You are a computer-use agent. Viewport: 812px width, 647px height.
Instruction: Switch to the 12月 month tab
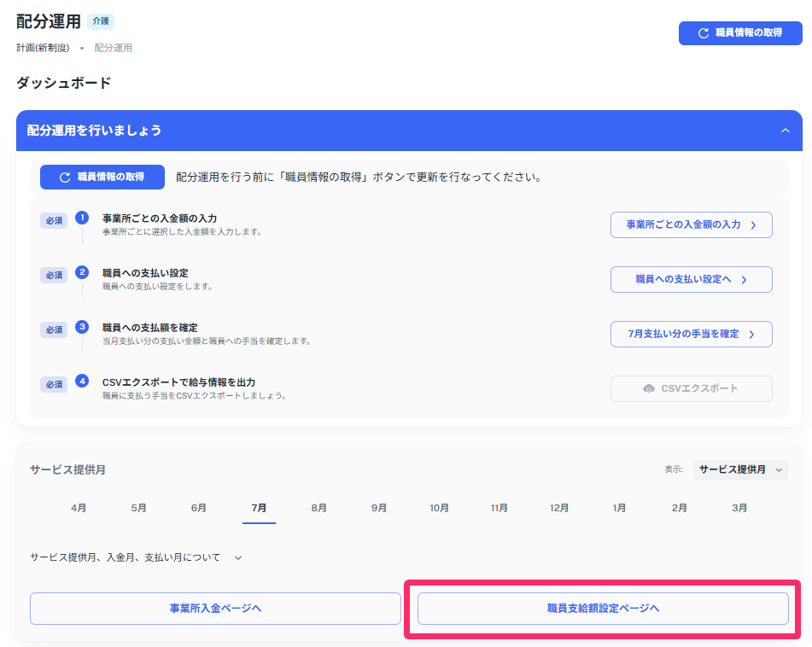coord(558,507)
